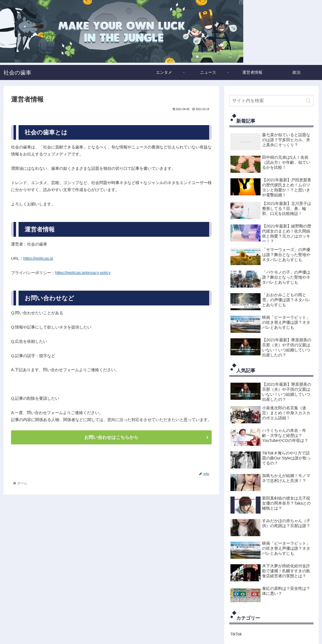Open ハラミちゃんの本名 article thumbnail
322x644 pixels.
click(245, 437)
